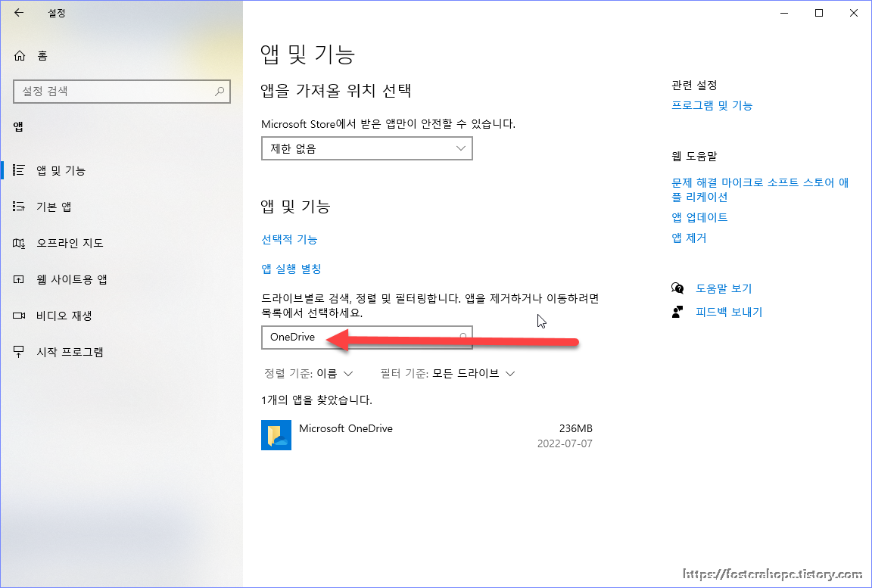
Task: Click the magnifier icon in the 설정 검색 box
Action: point(220,91)
